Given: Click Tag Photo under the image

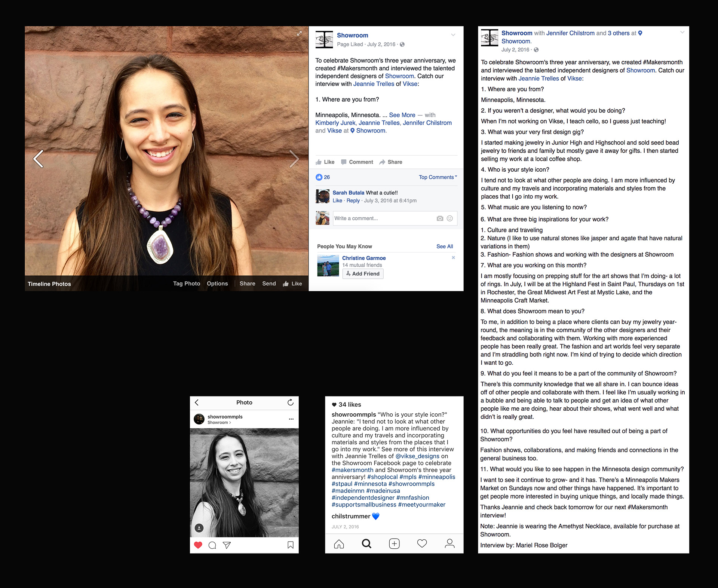Looking at the screenshot, I should pyautogui.click(x=187, y=284).
